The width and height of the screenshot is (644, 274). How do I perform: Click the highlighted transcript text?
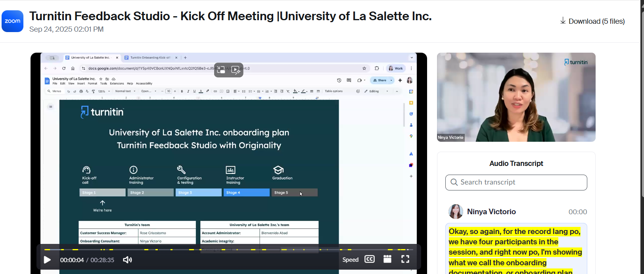[x=515, y=247]
